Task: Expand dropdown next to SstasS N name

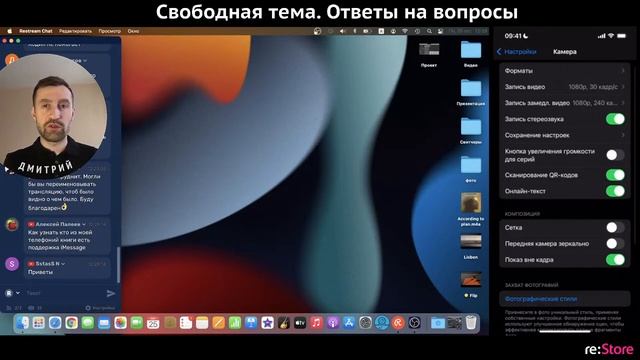Action: point(63,264)
